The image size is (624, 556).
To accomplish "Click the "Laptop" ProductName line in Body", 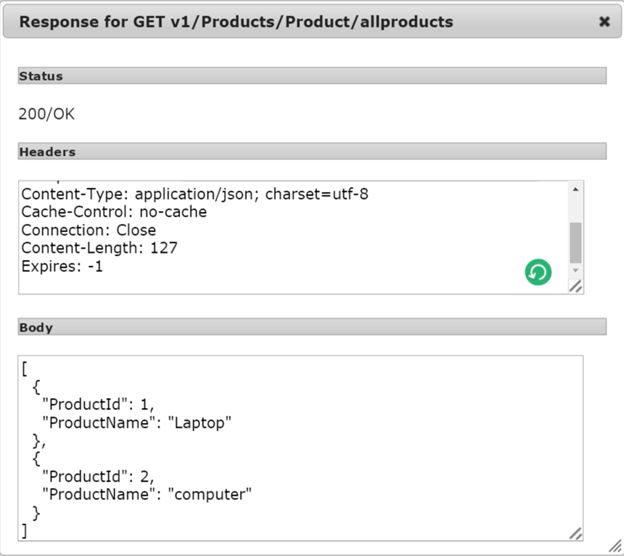I will tap(136, 423).
